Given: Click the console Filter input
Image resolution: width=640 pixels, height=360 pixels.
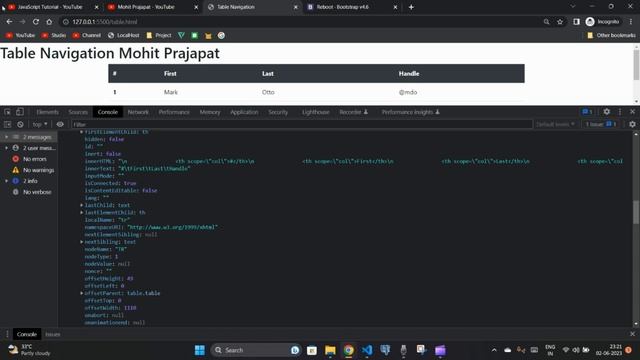Looking at the screenshot, I should click(302, 124).
